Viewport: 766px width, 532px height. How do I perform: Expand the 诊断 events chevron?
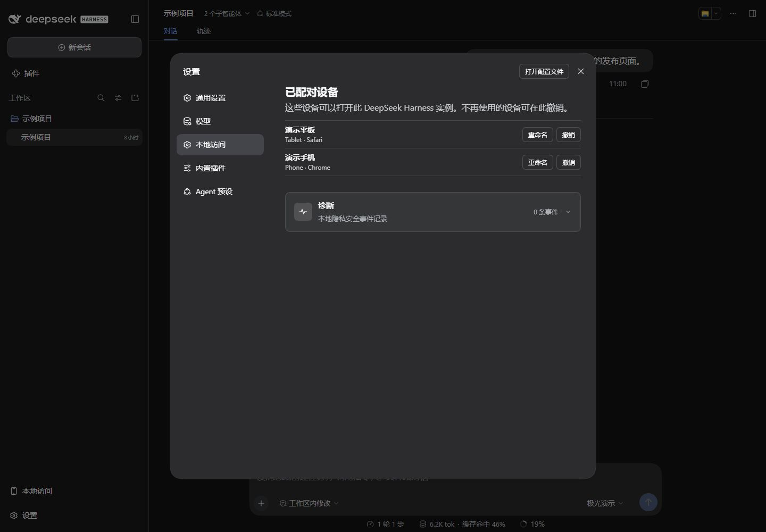coord(568,212)
